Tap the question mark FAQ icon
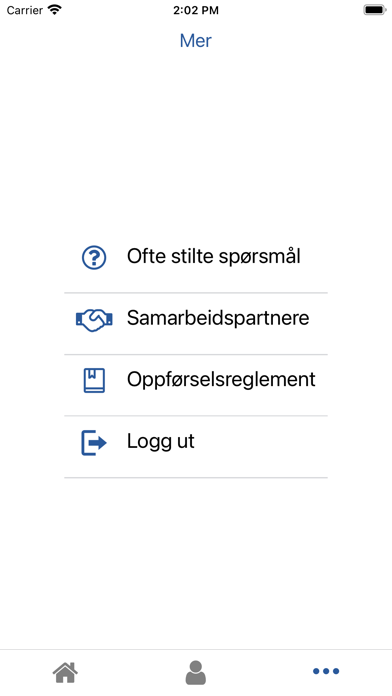 tap(94, 257)
